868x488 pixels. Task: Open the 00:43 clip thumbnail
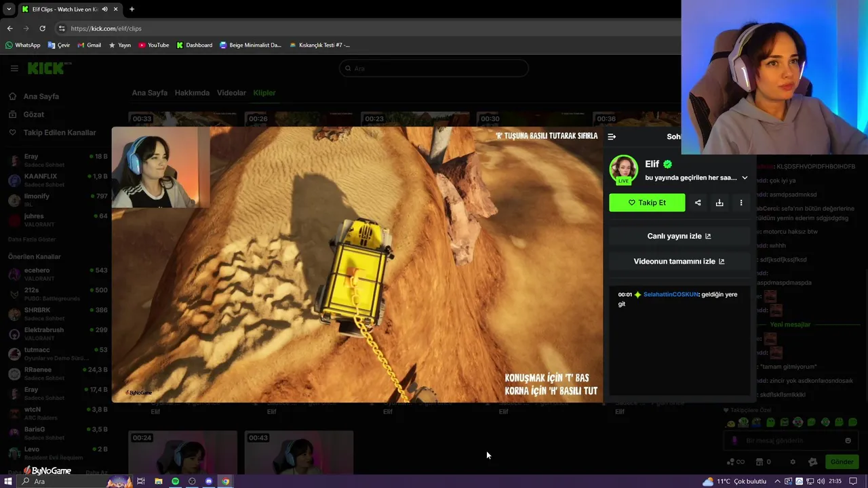[299, 452]
